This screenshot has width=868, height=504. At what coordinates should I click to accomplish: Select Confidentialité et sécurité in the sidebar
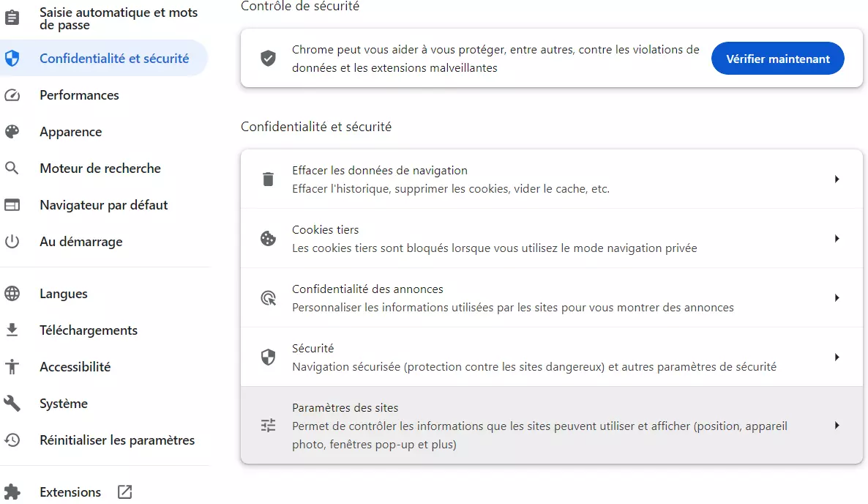tap(104, 58)
